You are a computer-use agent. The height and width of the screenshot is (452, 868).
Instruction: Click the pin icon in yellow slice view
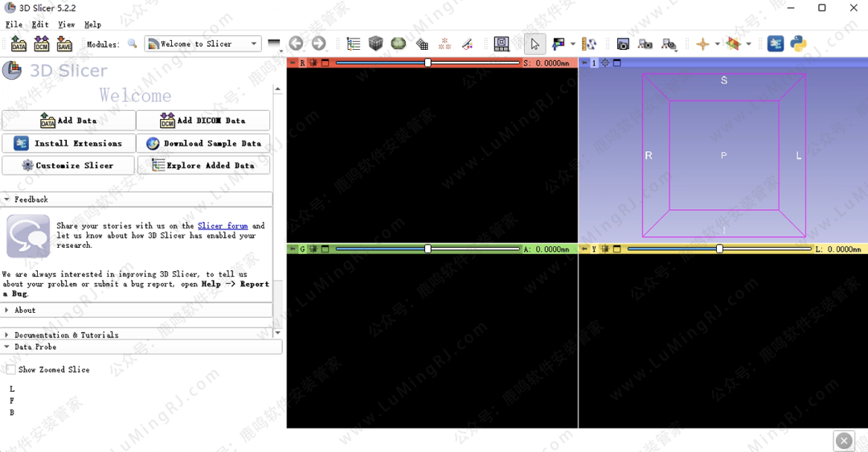584,249
